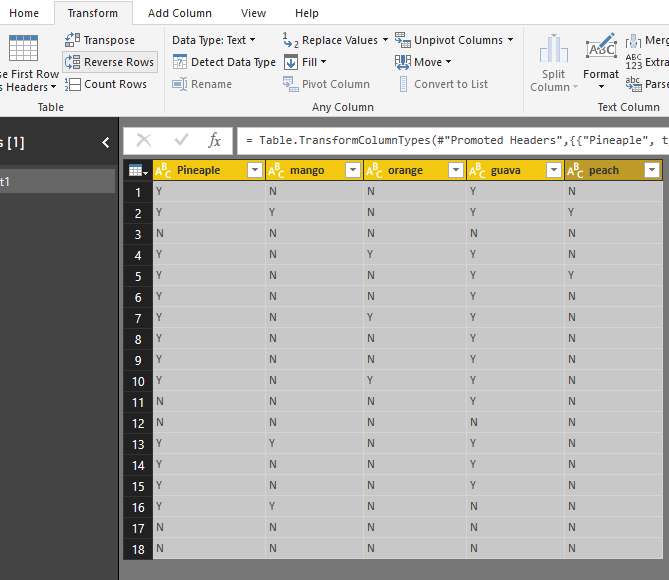This screenshot has height=580, width=669.
Task: Open the peach column filter dropdown
Action: [652, 170]
